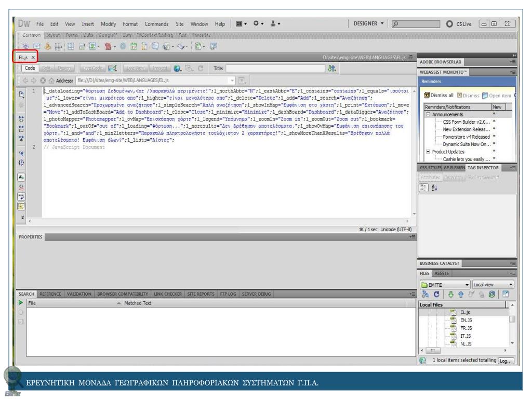The height and width of the screenshot is (399, 532).
Task: Open the Tag Chooser icon
Action: [214, 46]
